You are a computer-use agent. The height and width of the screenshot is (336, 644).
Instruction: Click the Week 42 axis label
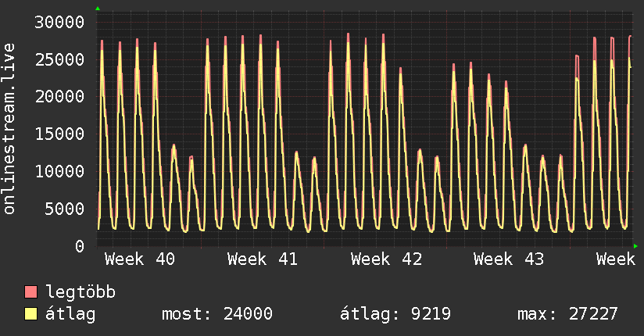tap(386, 259)
